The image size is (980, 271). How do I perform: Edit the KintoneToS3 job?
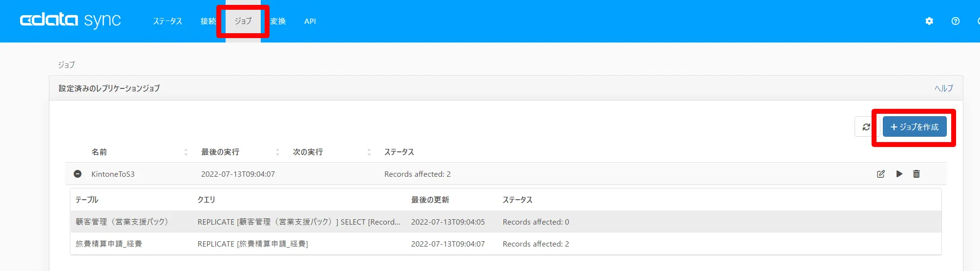pos(881,174)
